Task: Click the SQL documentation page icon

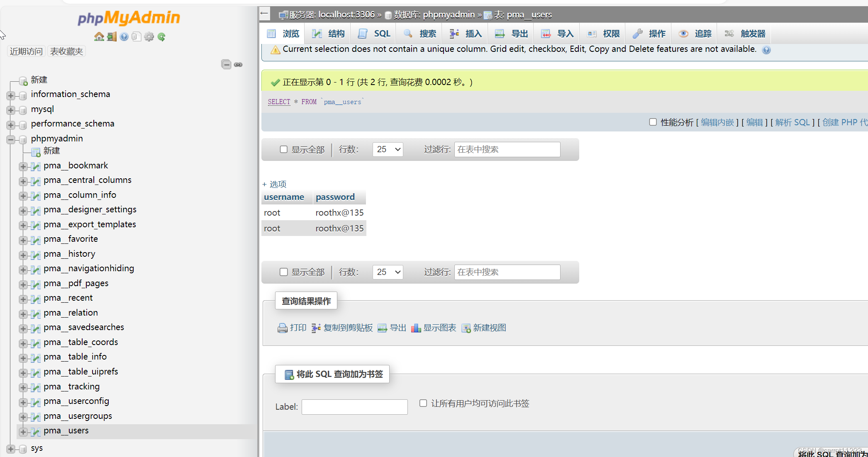Action: [137, 36]
